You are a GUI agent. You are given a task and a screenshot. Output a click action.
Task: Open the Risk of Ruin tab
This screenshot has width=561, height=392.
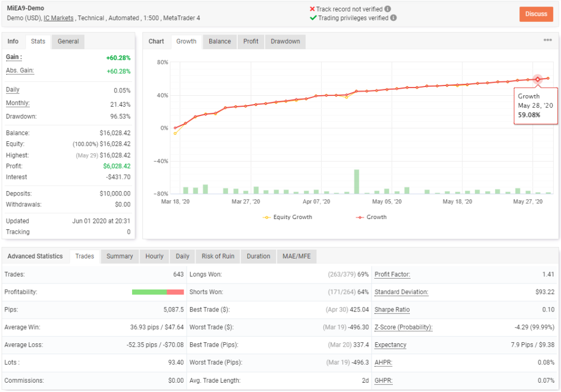(218, 256)
